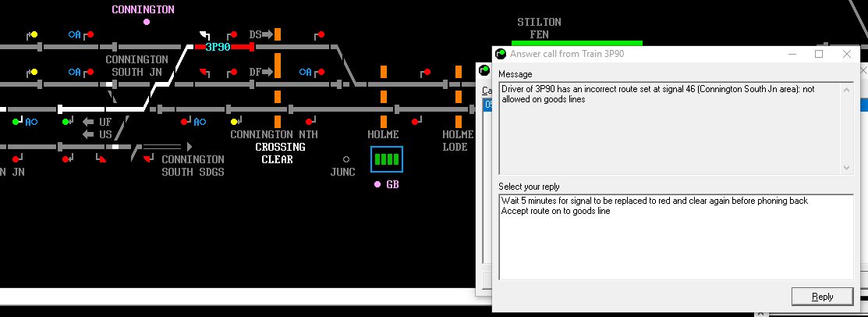Click the white shunt signal above 3P90

tap(204, 34)
